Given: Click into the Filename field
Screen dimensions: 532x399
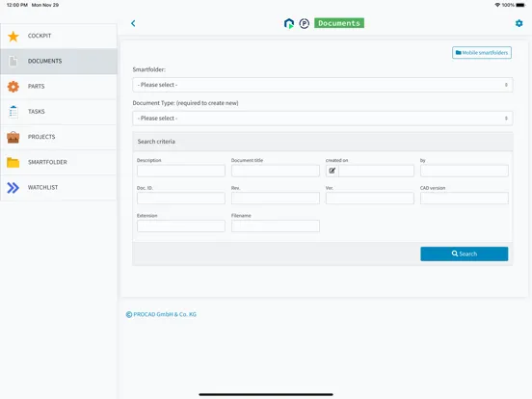Looking at the screenshot, I should coord(276,226).
